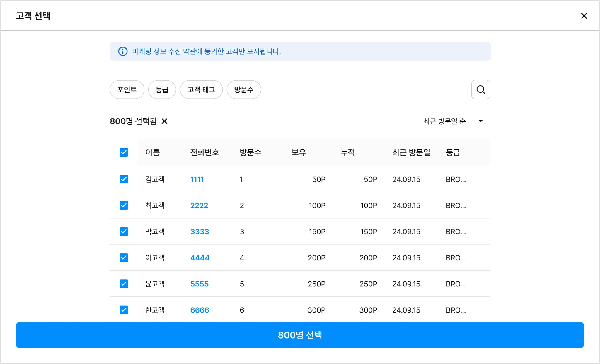Click the 800명 선택 confirm button
This screenshot has width=600, height=364.
tap(300, 335)
